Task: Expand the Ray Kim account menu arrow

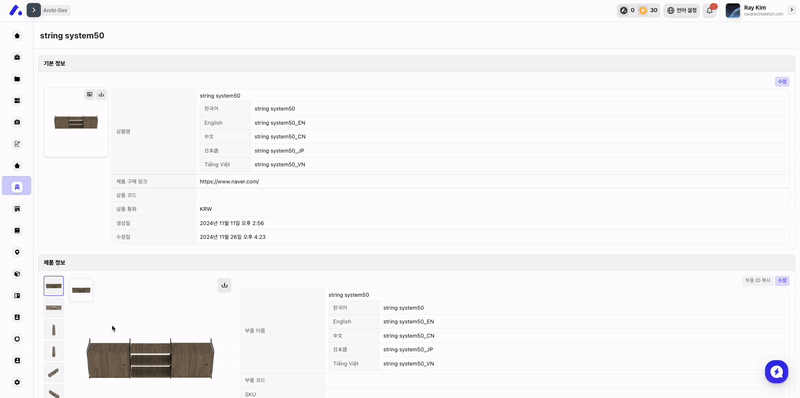Action: point(791,10)
